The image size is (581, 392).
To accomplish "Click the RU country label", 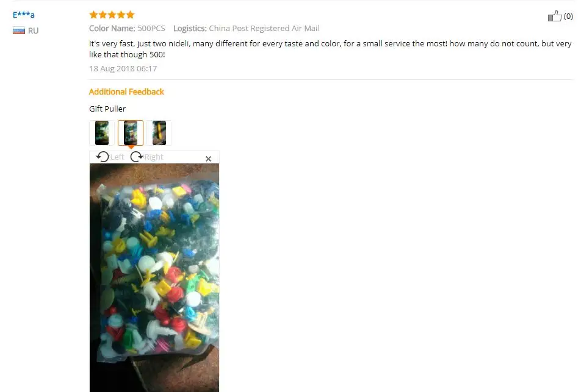I will tap(34, 30).
